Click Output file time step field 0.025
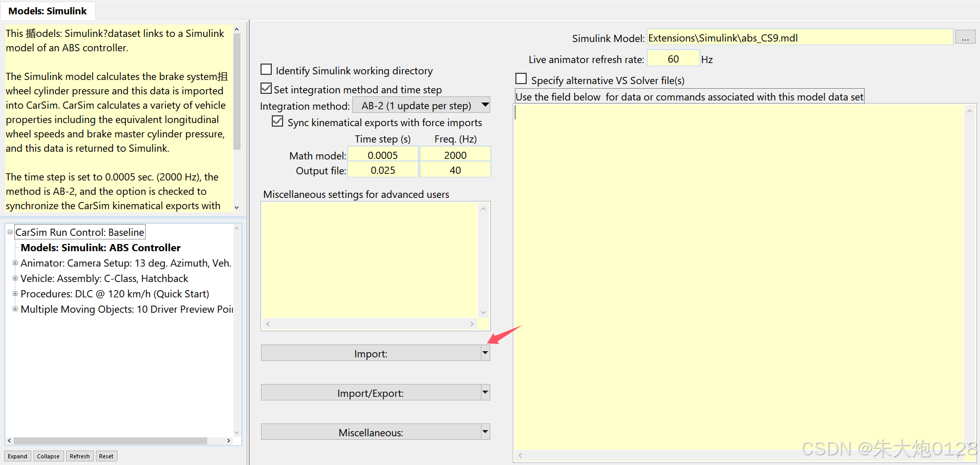Viewport: 980px width, 465px height. coord(383,170)
